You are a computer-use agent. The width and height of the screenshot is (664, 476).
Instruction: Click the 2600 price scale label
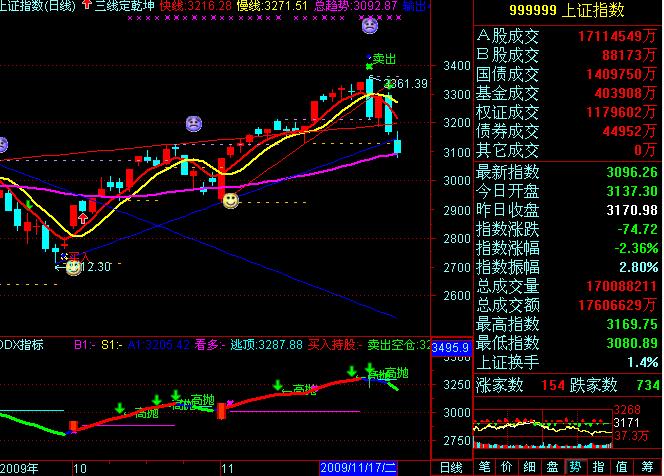[x=457, y=296]
